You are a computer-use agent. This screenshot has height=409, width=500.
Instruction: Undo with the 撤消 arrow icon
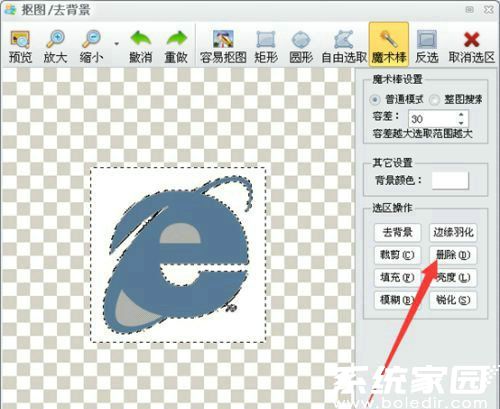pos(140,39)
